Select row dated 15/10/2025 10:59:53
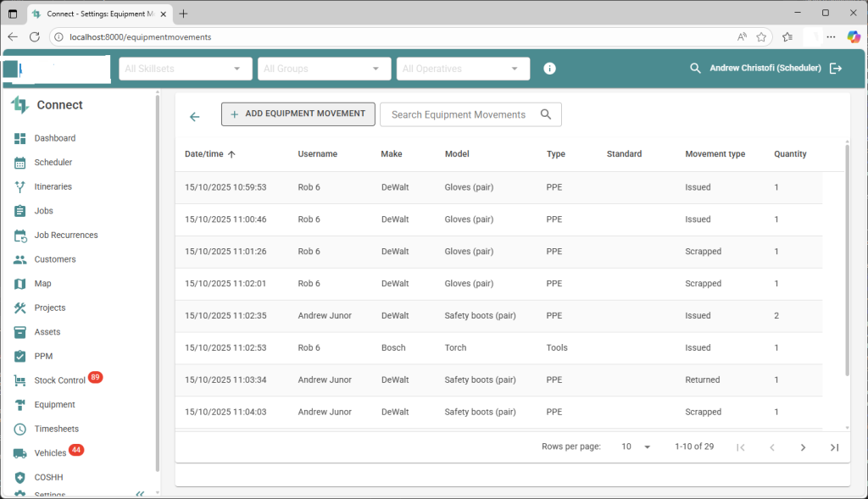 tap(498, 187)
